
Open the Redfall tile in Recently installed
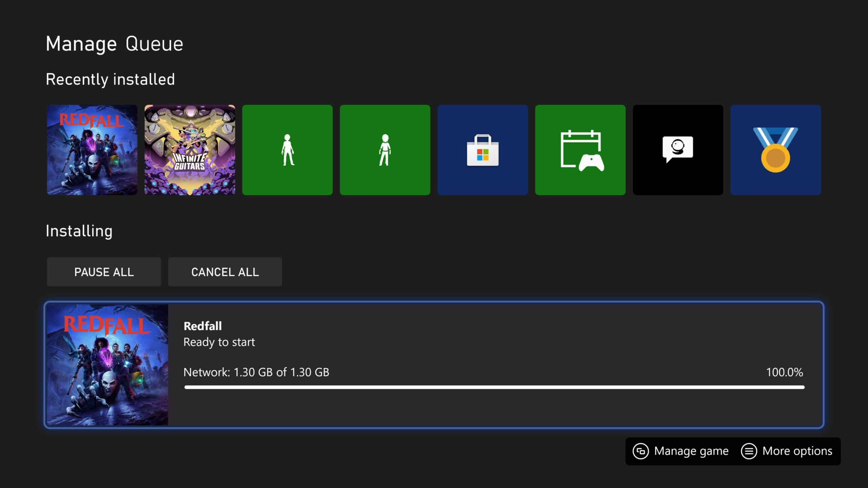tap(92, 150)
